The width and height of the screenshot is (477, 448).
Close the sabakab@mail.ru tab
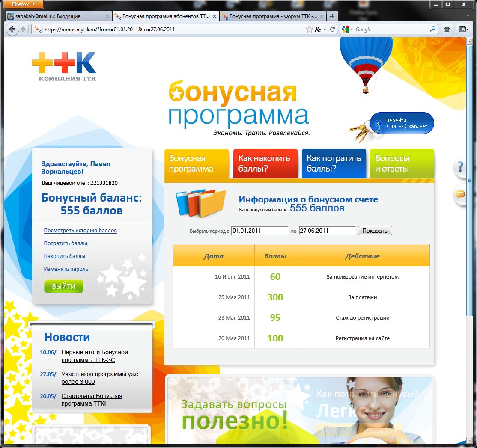pyautogui.click(x=107, y=16)
